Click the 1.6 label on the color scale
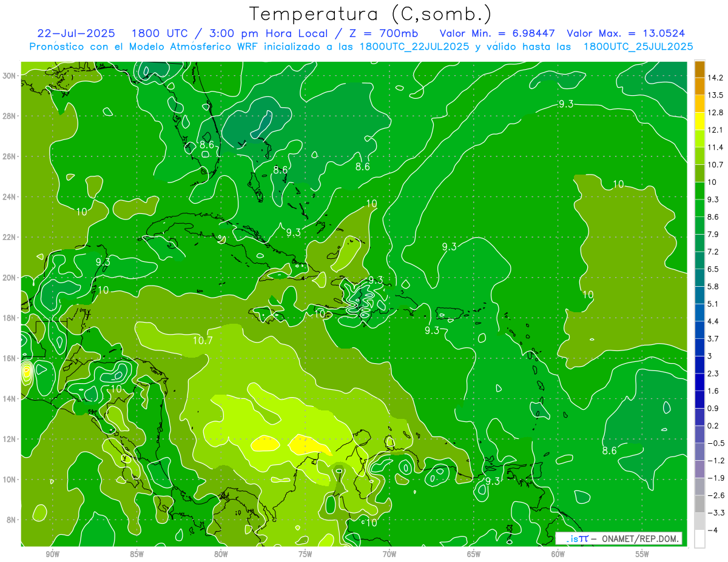The image size is (728, 562). (x=713, y=391)
